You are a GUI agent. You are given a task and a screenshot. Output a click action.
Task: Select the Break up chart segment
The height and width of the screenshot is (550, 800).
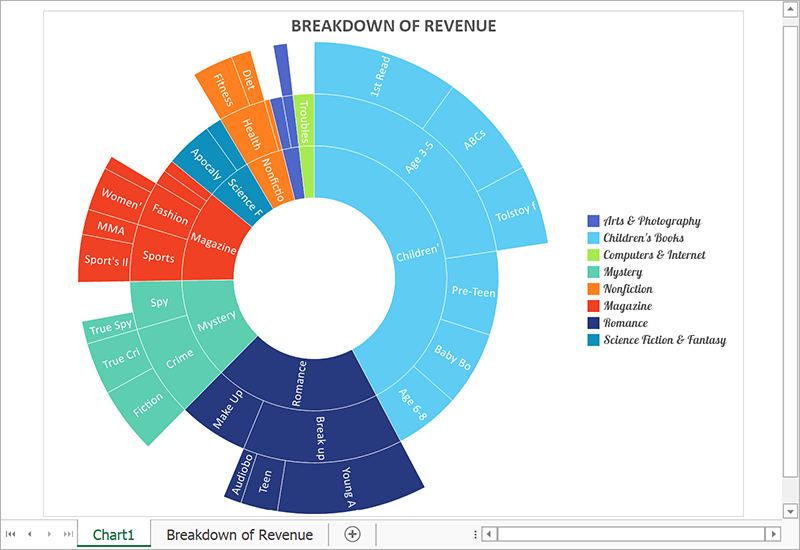tap(320, 437)
